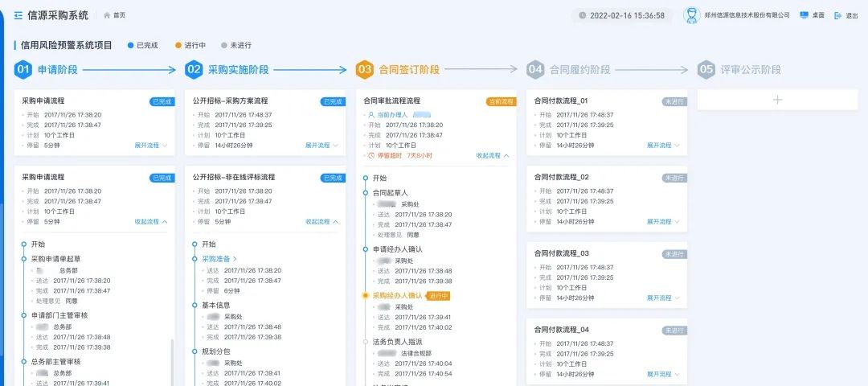Open the 首页 breadcrumb

tap(119, 15)
